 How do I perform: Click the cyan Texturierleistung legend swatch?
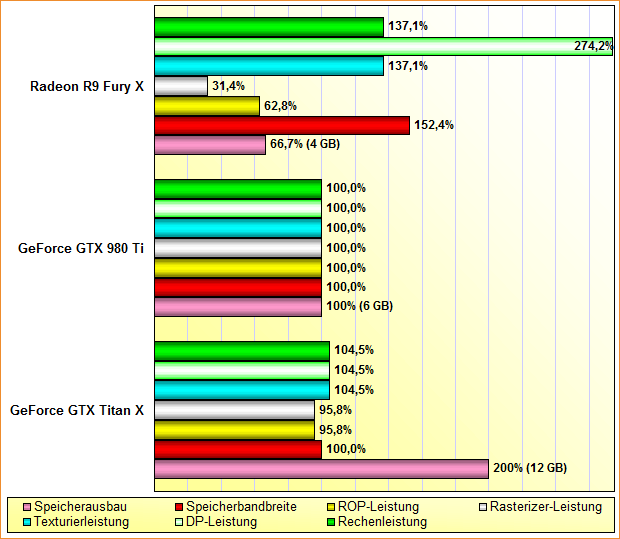pyautogui.click(x=27, y=522)
